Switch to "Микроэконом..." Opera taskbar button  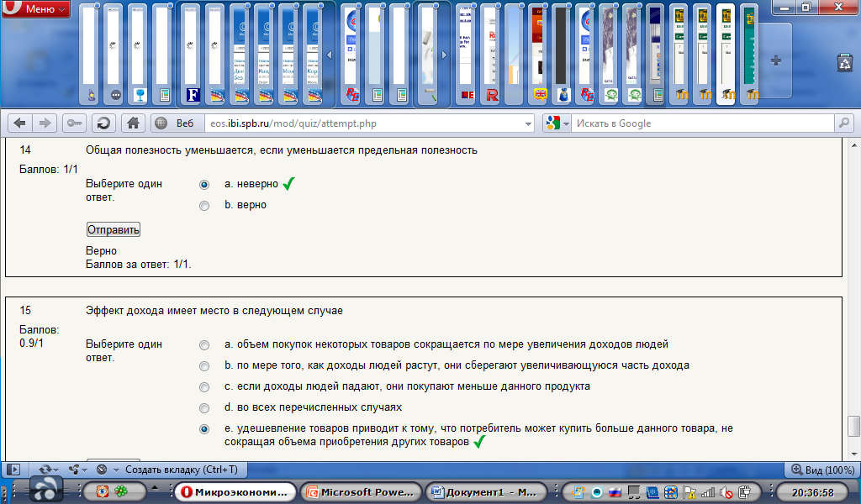coord(235,492)
